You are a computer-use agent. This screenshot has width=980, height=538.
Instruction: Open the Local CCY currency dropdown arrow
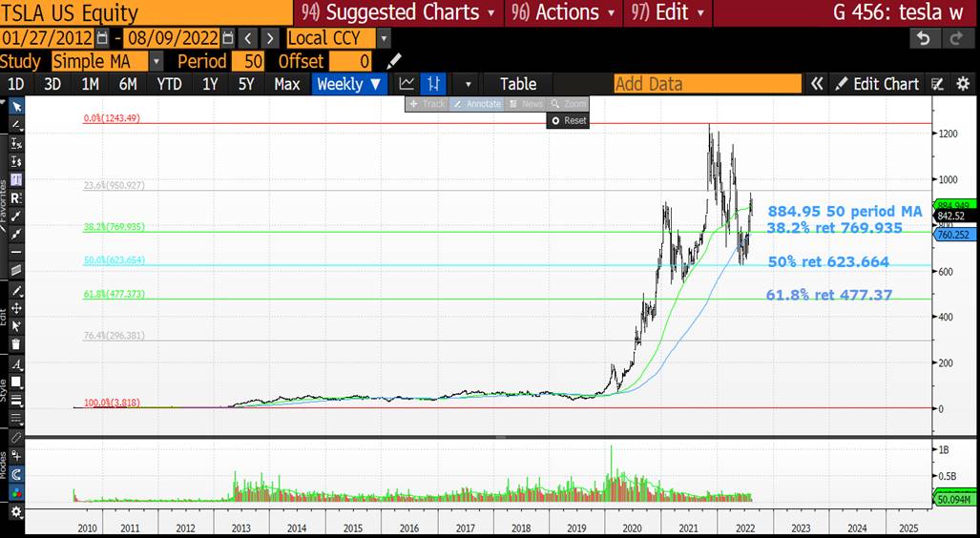[383, 39]
